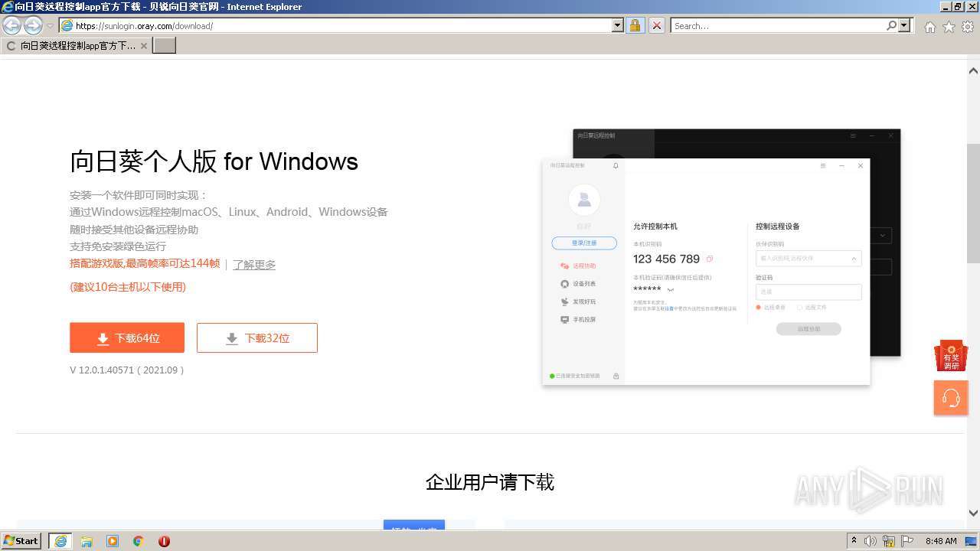Click the 向日葵个人版 for Windows heading
This screenshot has height=551, width=980.
214,161
